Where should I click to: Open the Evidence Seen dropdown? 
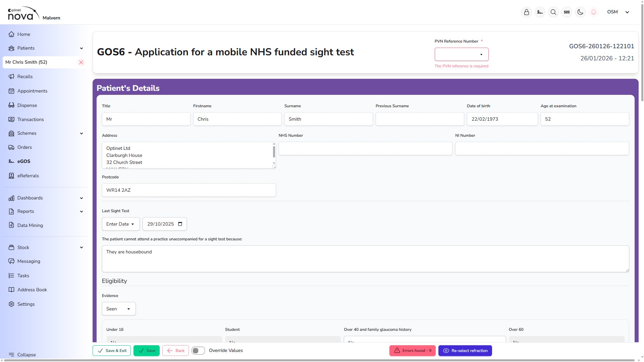pos(119,309)
